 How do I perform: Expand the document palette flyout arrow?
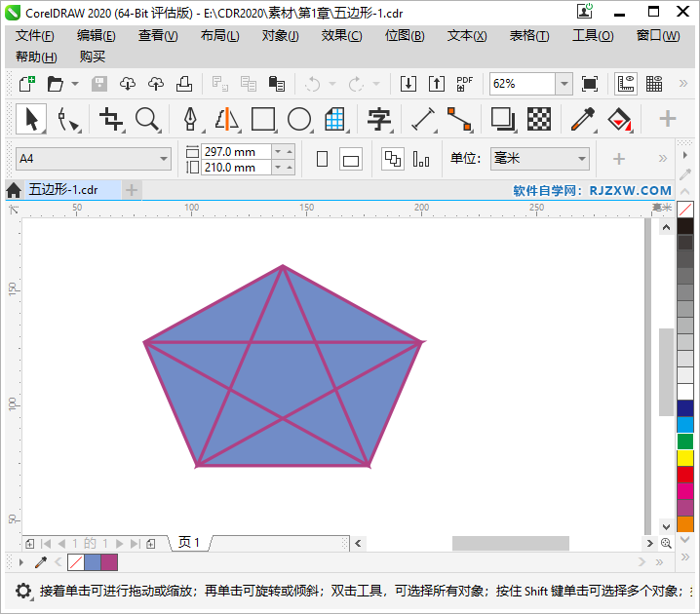click(x=21, y=562)
